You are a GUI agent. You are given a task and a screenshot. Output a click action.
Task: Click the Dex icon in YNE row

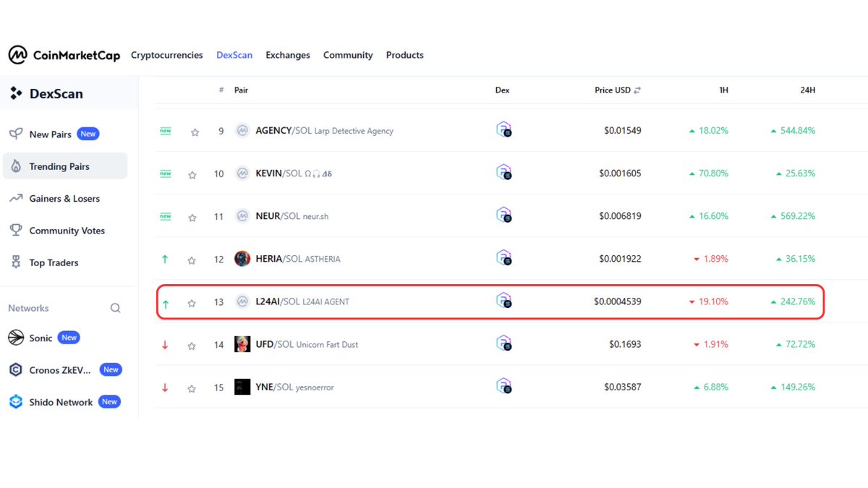point(503,386)
